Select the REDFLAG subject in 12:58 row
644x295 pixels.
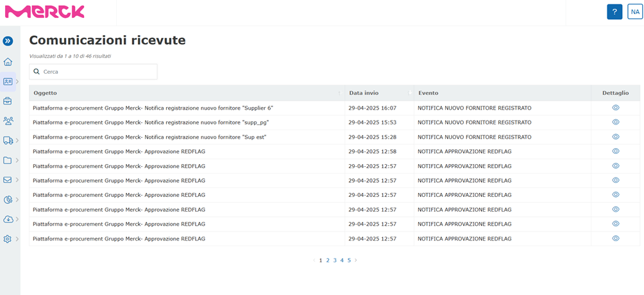119,151
